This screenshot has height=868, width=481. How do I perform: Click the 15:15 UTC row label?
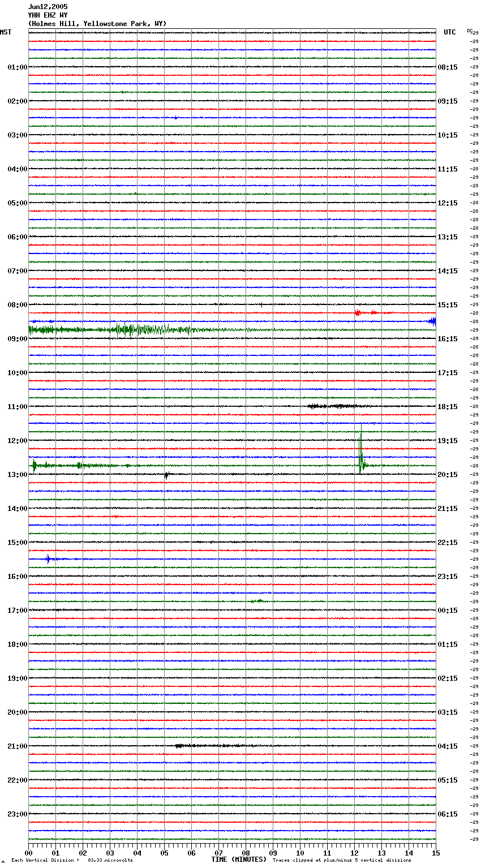click(x=448, y=305)
